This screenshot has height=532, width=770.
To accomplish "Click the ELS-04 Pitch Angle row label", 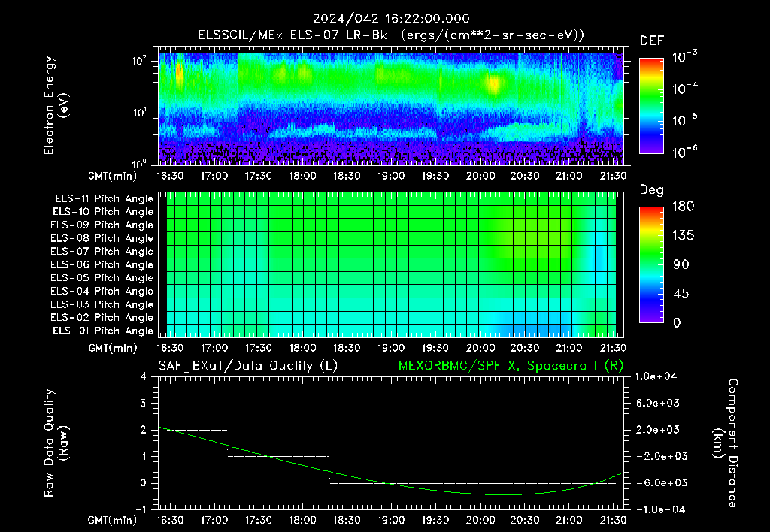I will click(x=102, y=291).
